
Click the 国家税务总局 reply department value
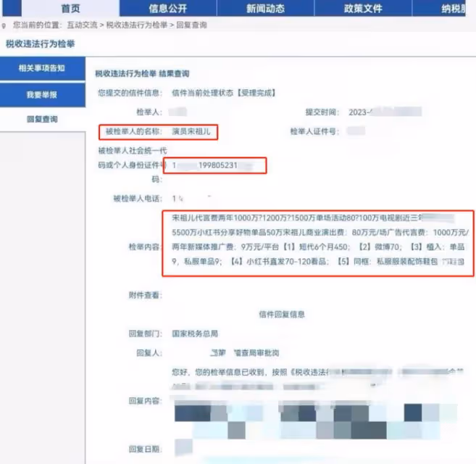[195, 333]
